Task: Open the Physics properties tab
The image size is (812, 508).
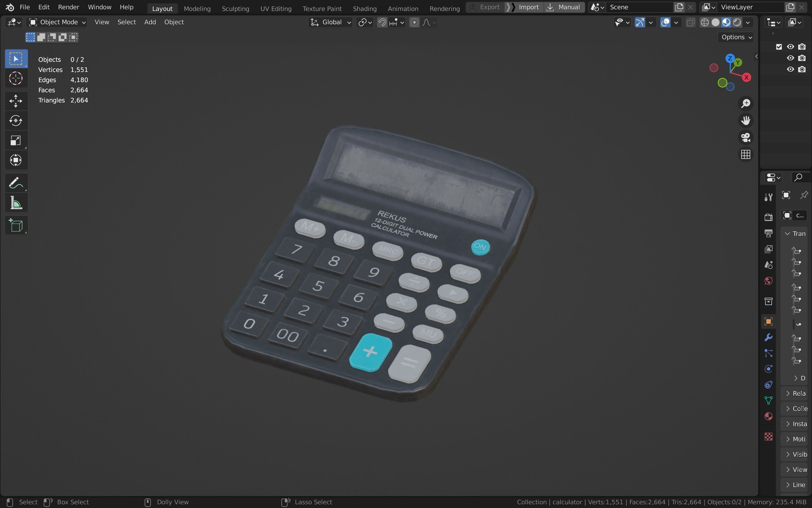Action: 768,369
